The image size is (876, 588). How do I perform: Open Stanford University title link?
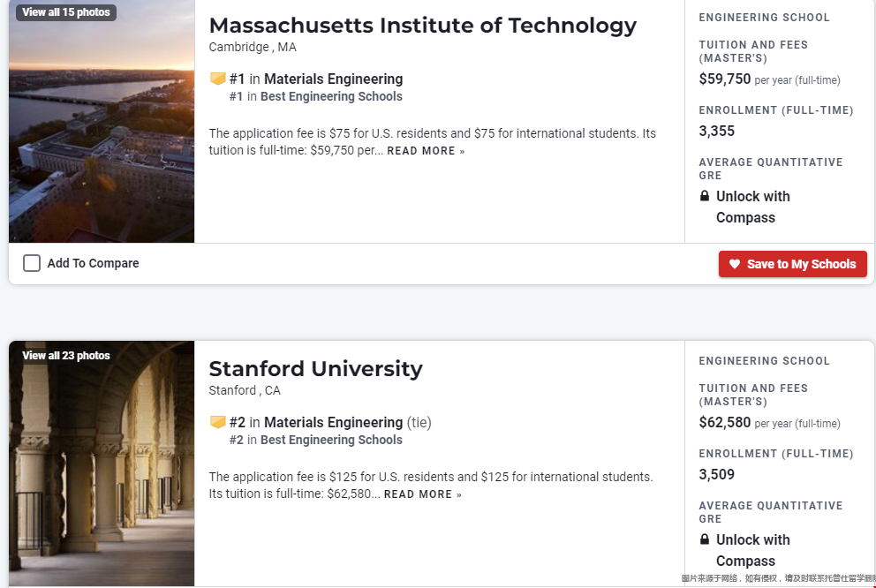coord(315,368)
